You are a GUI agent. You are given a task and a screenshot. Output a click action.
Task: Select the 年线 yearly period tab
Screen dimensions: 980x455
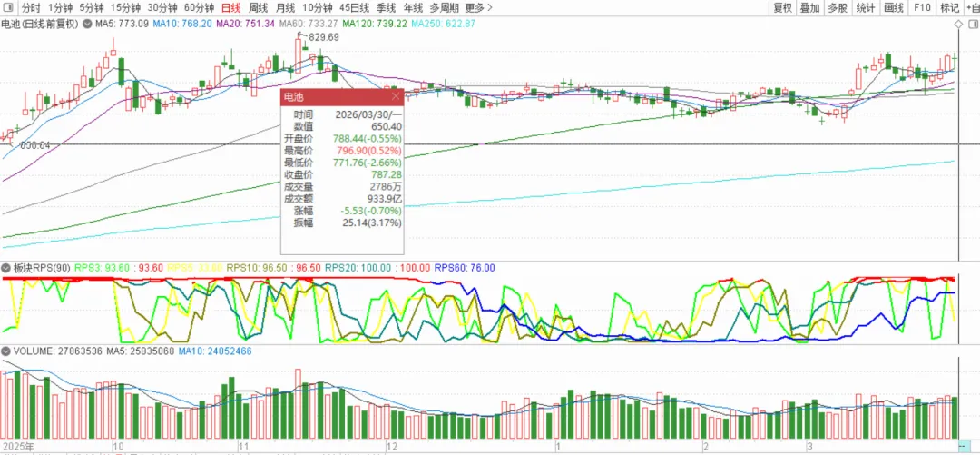[413, 8]
